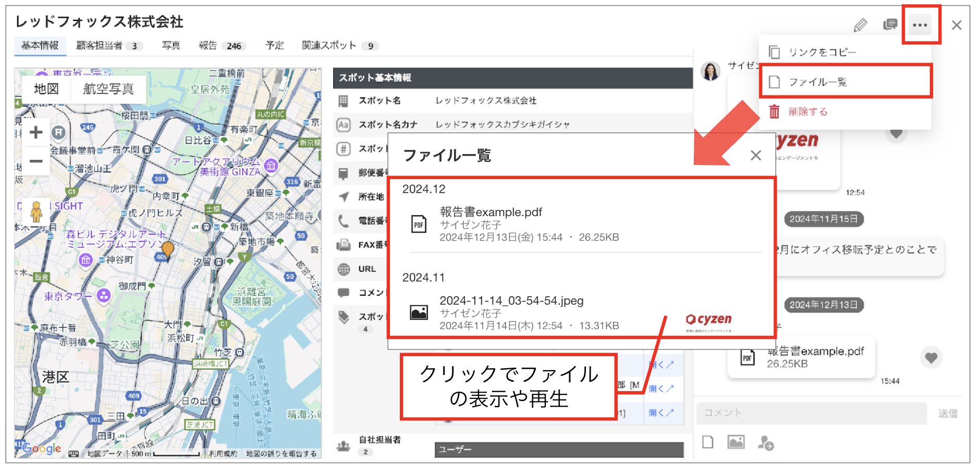This screenshot has height=476, width=980.
Task: Open the 予定 tab
Action: (x=275, y=46)
